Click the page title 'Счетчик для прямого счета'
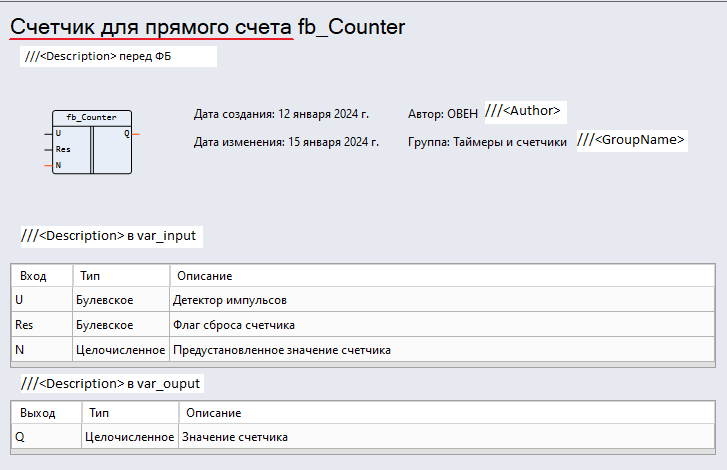 click(151, 27)
